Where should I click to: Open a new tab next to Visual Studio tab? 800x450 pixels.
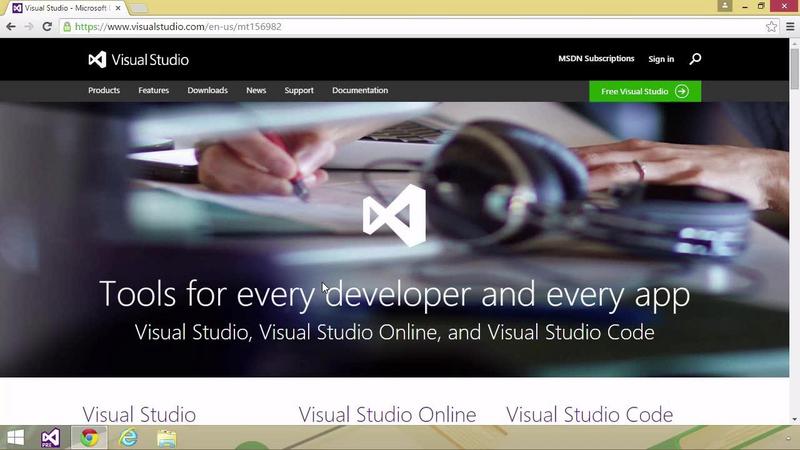[138, 8]
